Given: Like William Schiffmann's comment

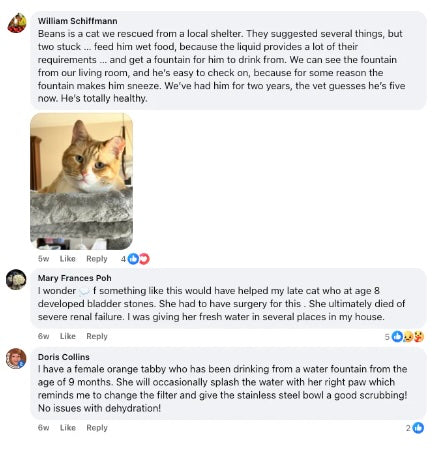Looking at the screenshot, I should [x=68, y=259].
